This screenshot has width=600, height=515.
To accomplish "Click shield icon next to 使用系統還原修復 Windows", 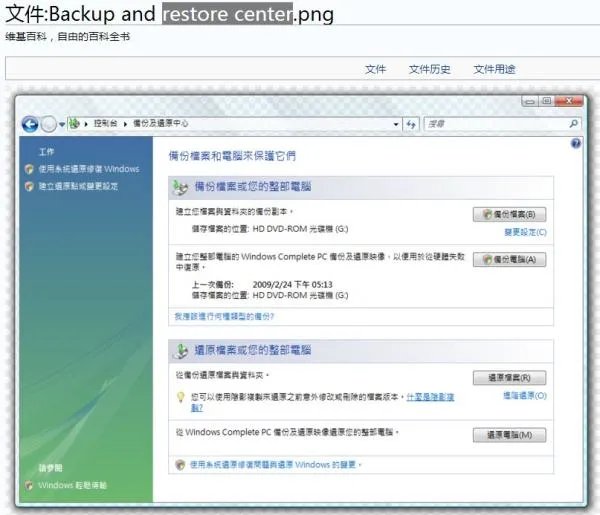I will (29, 169).
